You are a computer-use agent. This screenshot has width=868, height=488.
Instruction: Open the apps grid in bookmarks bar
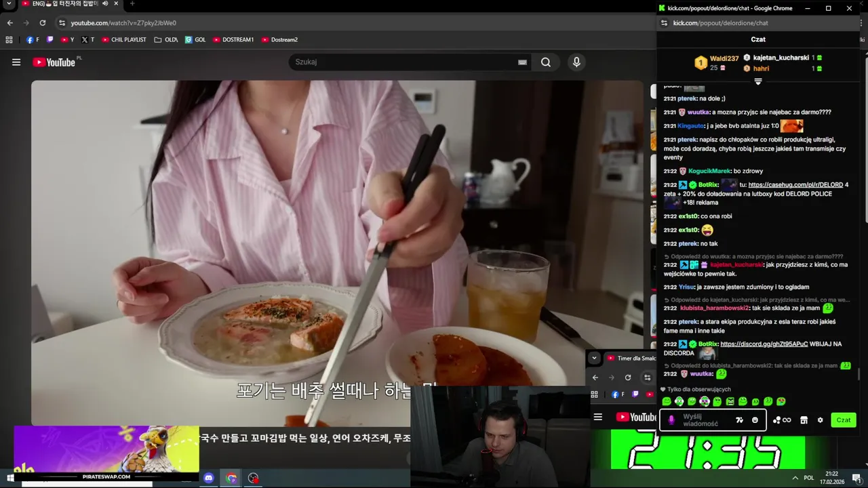coord(9,40)
